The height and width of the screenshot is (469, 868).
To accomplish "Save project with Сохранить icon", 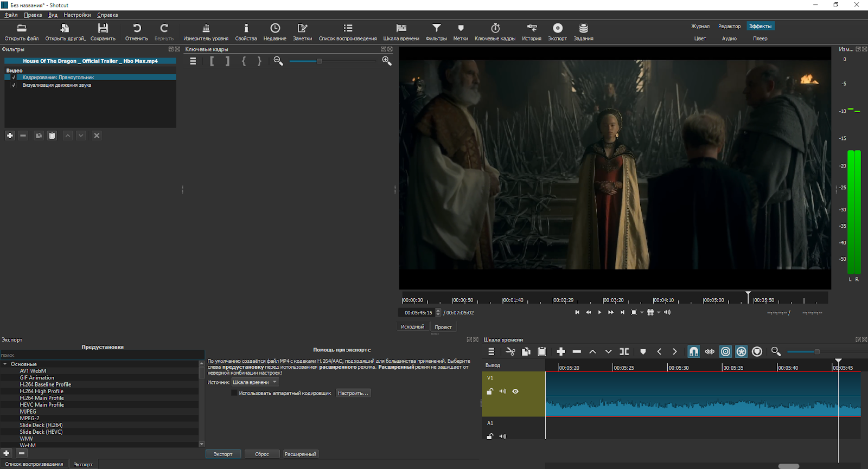I will [x=103, y=32].
